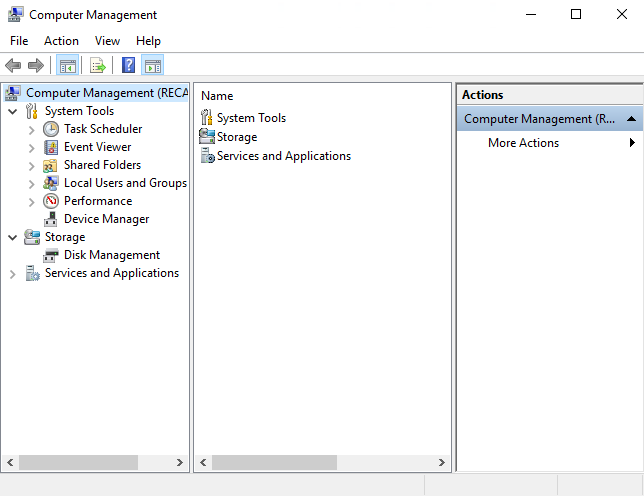Select Event Viewer in the tree
The image size is (644, 496).
[x=97, y=147]
